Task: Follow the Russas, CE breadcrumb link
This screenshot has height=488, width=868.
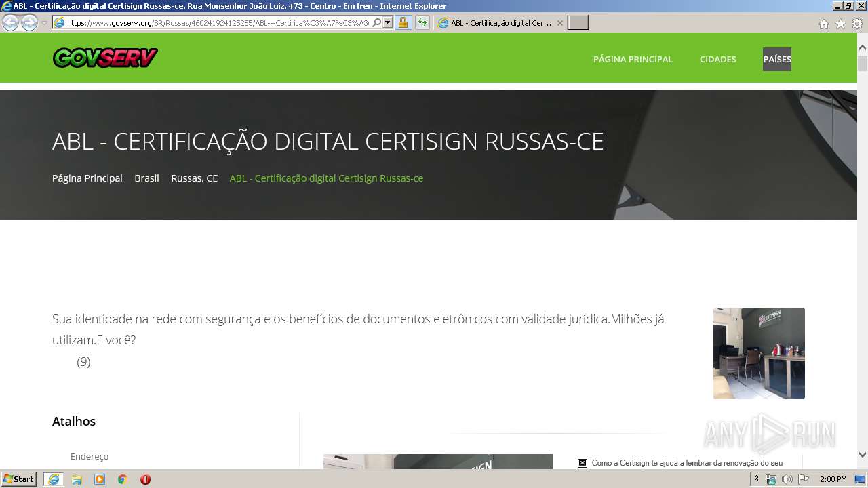Action: (x=195, y=178)
